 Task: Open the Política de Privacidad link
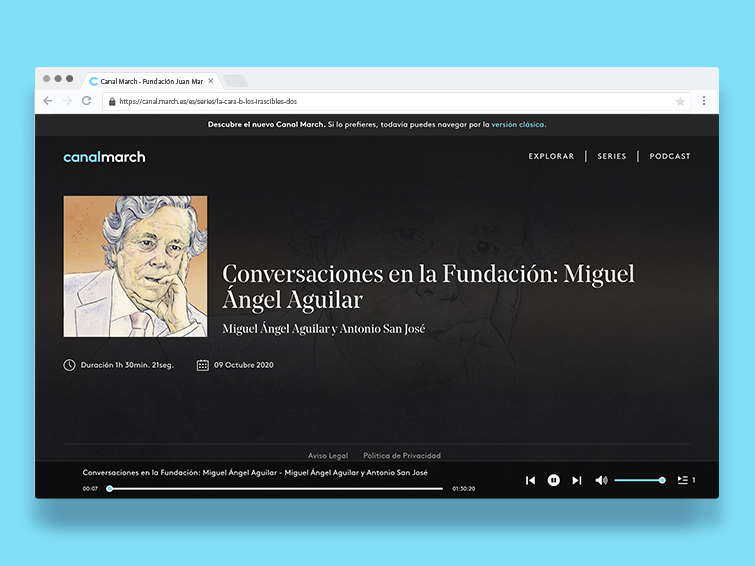(x=402, y=456)
